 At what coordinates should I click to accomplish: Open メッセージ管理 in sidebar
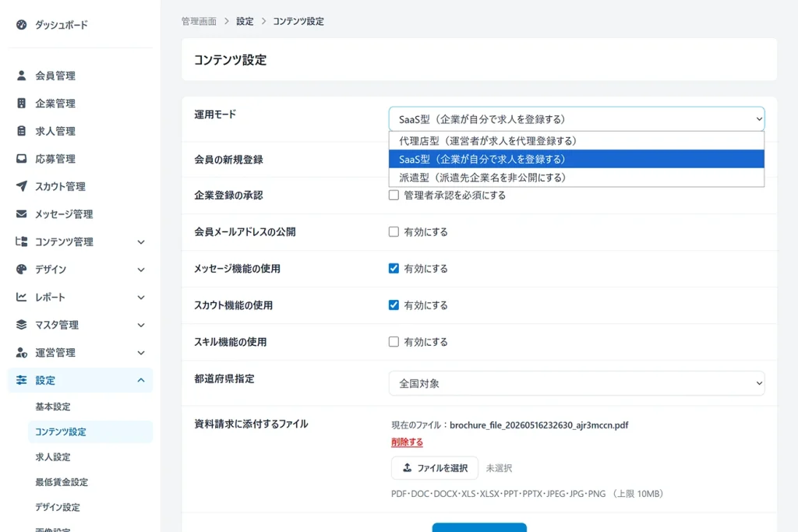point(64,213)
